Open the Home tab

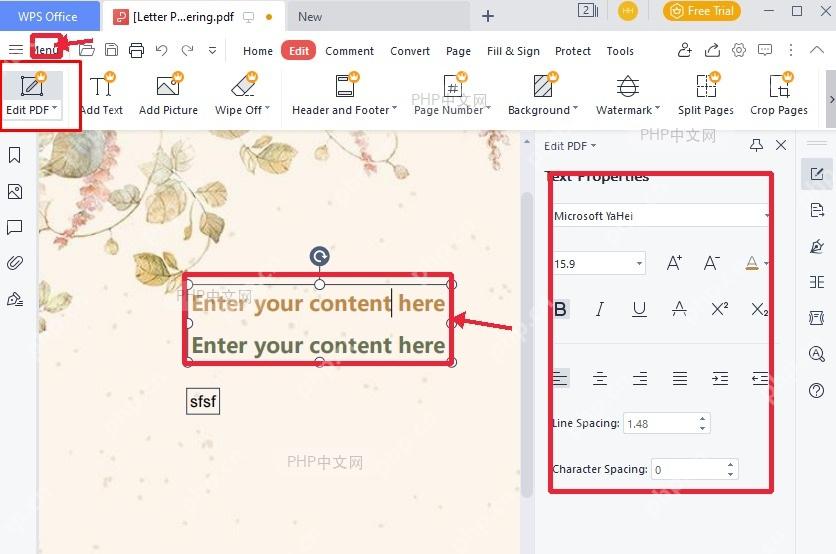coord(258,51)
